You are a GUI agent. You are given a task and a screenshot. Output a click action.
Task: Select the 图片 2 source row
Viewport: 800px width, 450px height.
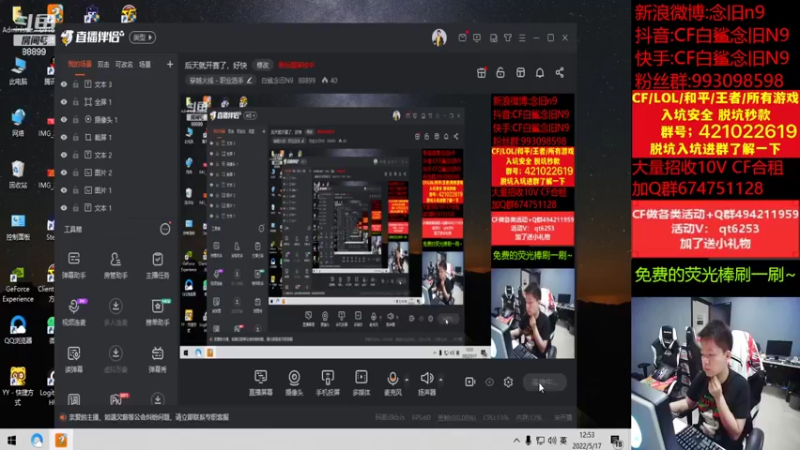click(116, 172)
